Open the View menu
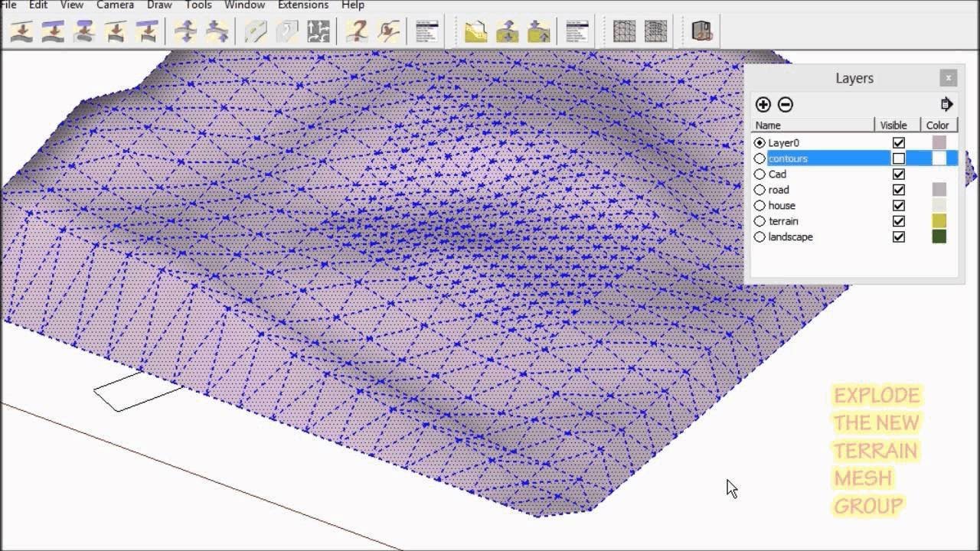This screenshot has height=551, width=980. pos(71,5)
